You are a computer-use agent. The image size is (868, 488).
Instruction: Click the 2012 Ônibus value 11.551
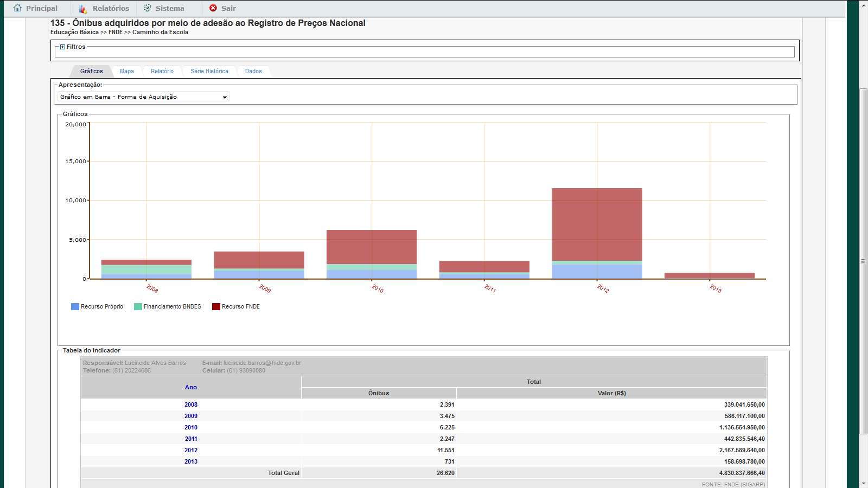pyautogui.click(x=446, y=450)
